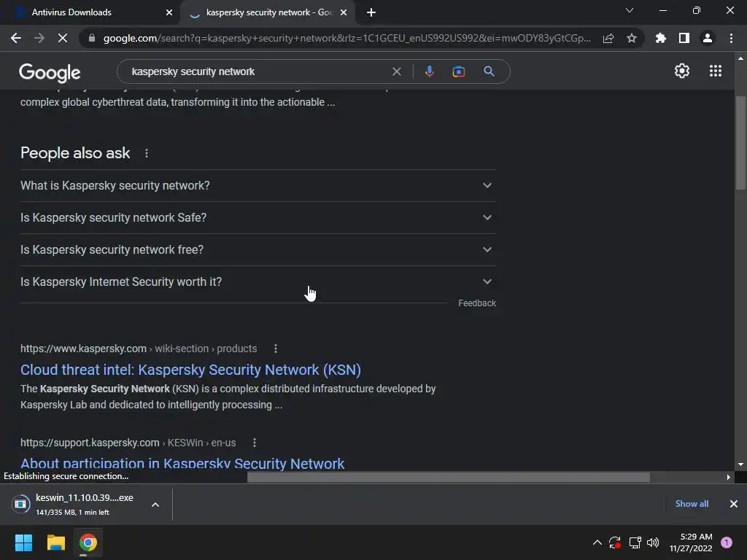Start a voice search with the microphone

(429, 71)
